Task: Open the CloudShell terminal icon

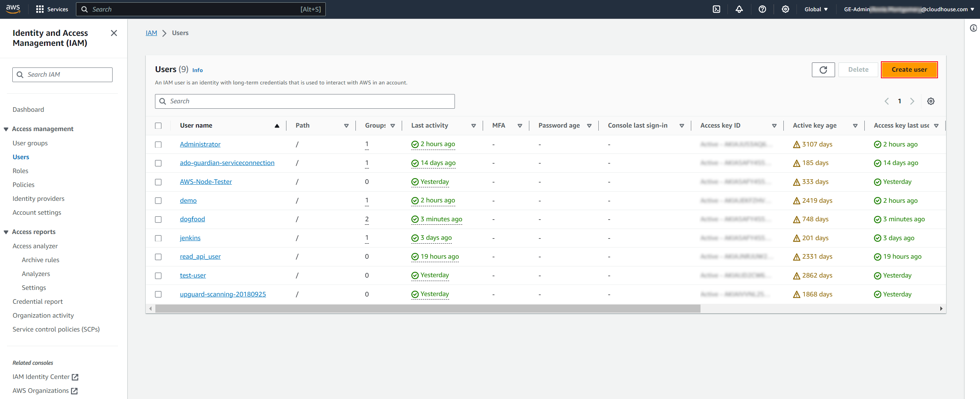Action: point(716,9)
